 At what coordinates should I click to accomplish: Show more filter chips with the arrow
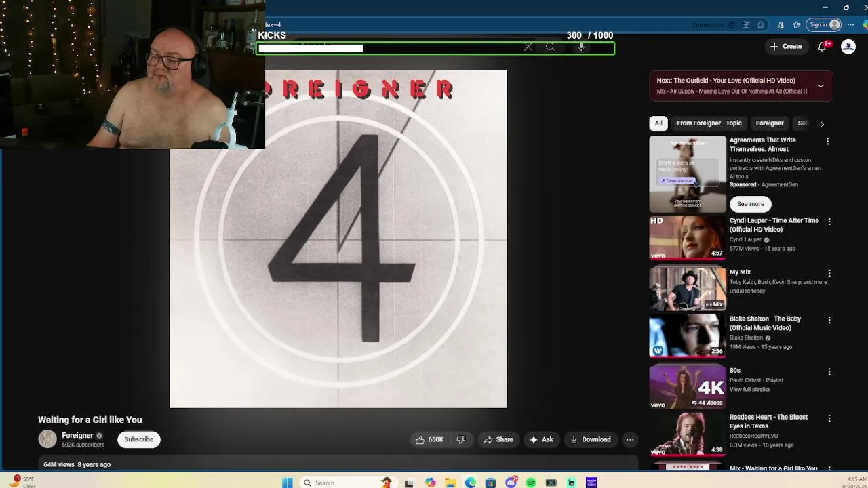pos(822,124)
